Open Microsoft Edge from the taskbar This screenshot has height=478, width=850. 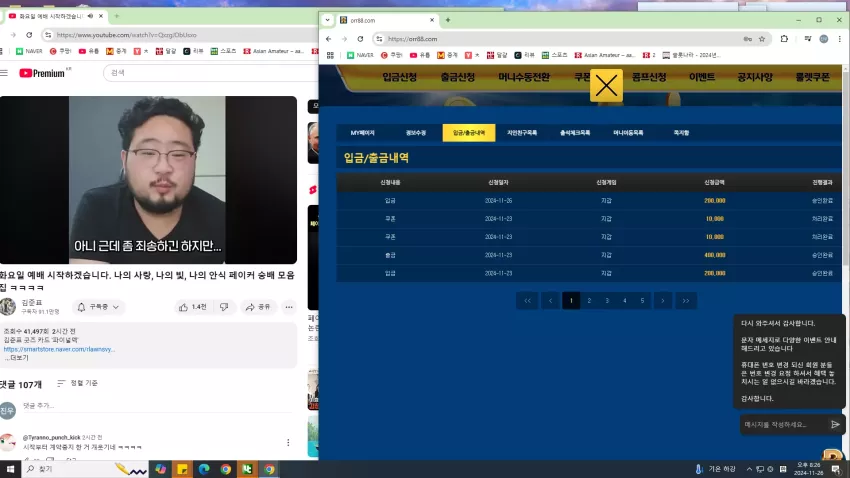pyautogui.click(x=204, y=469)
